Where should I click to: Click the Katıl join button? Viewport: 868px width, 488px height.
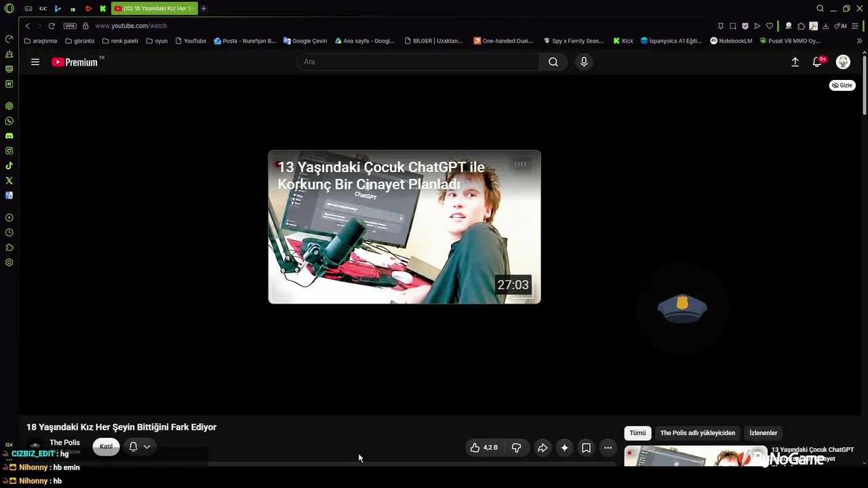106,447
